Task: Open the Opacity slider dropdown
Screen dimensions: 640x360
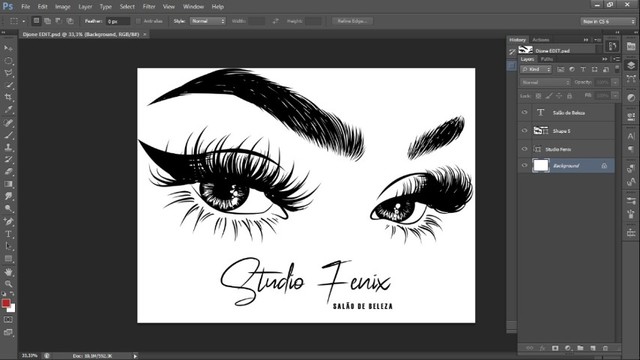Action: tap(615, 82)
